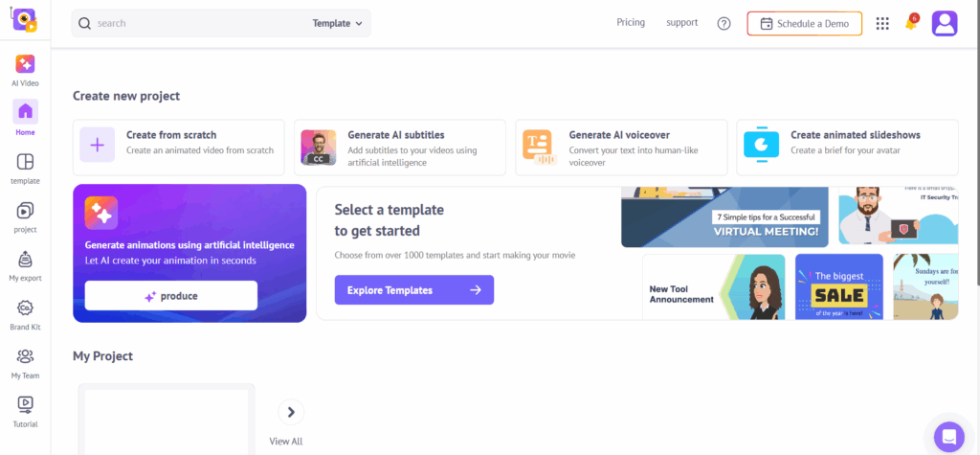Open My export in the sidebar

click(x=25, y=261)
